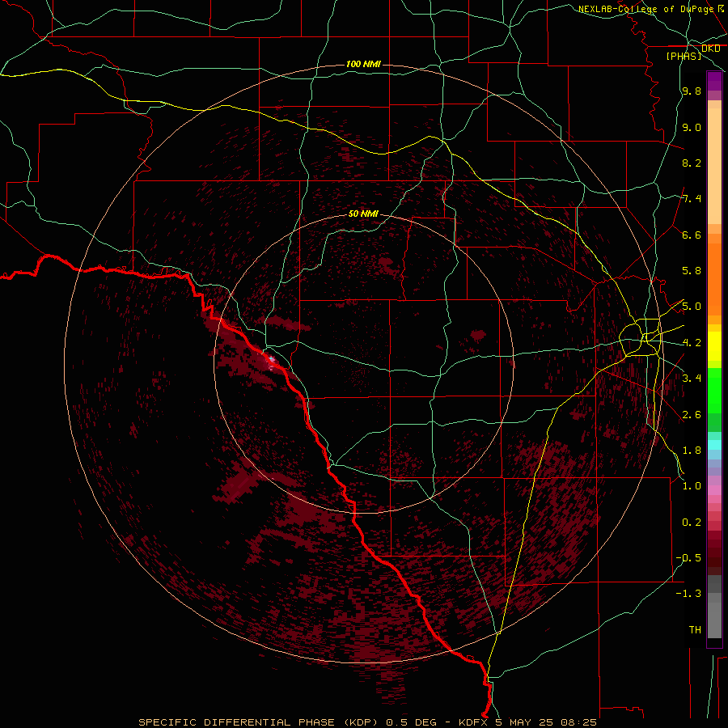The height and width of the screenshot is (728, 728).
Task: Click the SPECIFIC DIFFERENTIAL PHASE (KDP) caption
Action: tap(256, 722)
